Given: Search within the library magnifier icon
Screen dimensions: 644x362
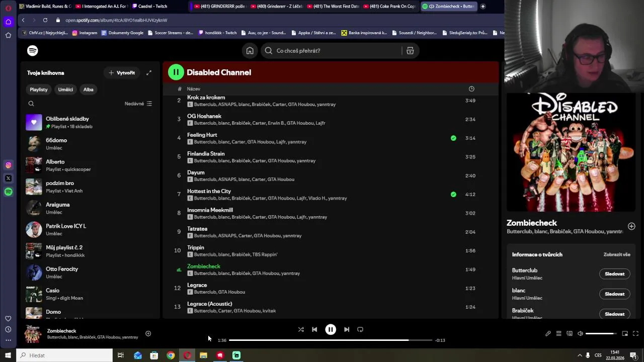Looking at the screenshot, I should pos(31,104).
